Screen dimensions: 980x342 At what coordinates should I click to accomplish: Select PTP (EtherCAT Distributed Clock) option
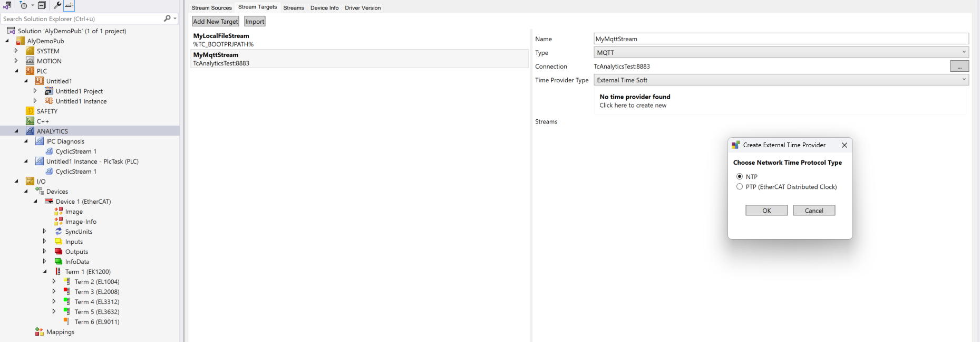(740, 187)
